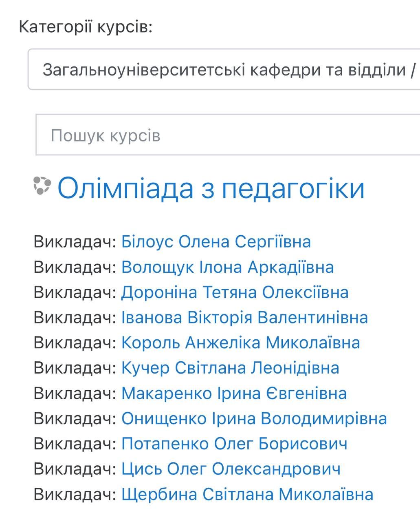This screenshot has height=522, width=420.
Task: Click teacher link Цись Олег Олександрович
Action: 231,469
